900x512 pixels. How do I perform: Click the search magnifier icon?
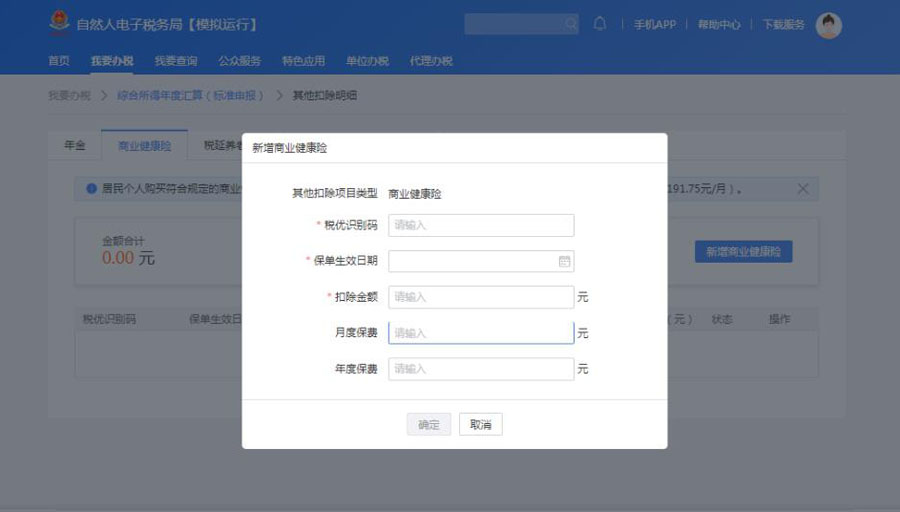[x=571, y=24]
